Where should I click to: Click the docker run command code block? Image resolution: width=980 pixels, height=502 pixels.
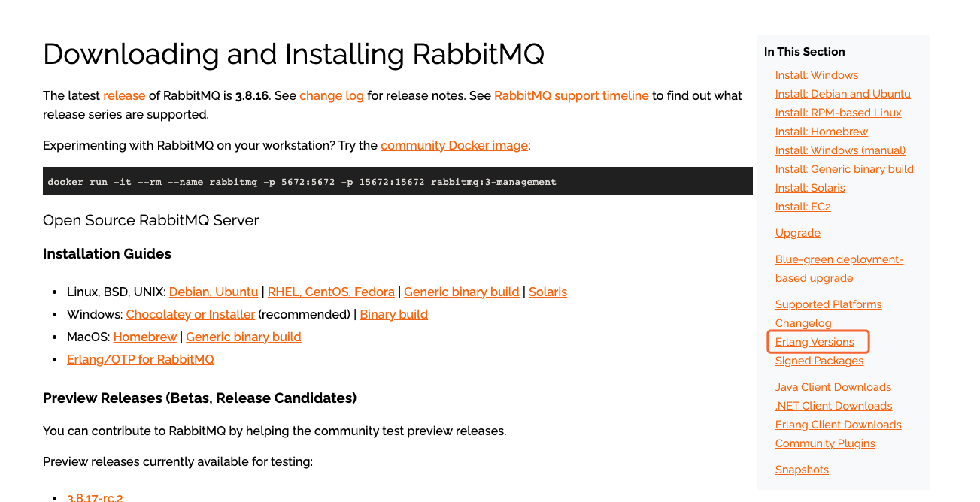pyautogui.click(x=398, y=181)
